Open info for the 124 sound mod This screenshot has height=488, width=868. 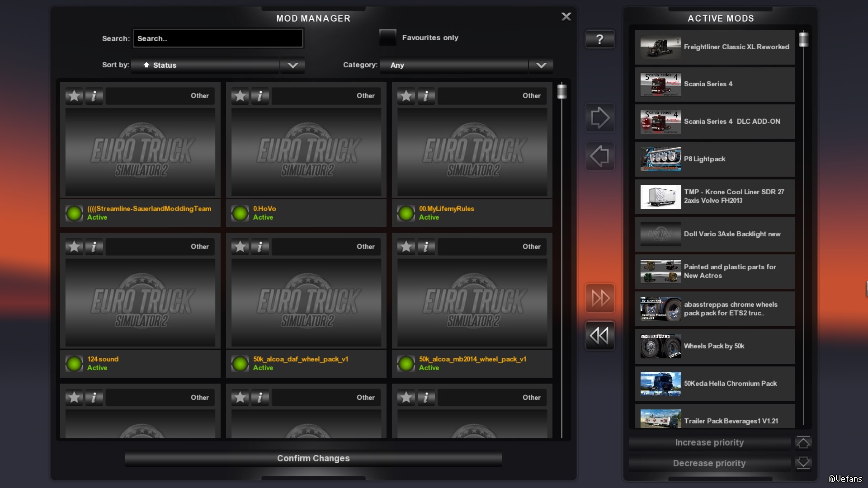[94, 247]
